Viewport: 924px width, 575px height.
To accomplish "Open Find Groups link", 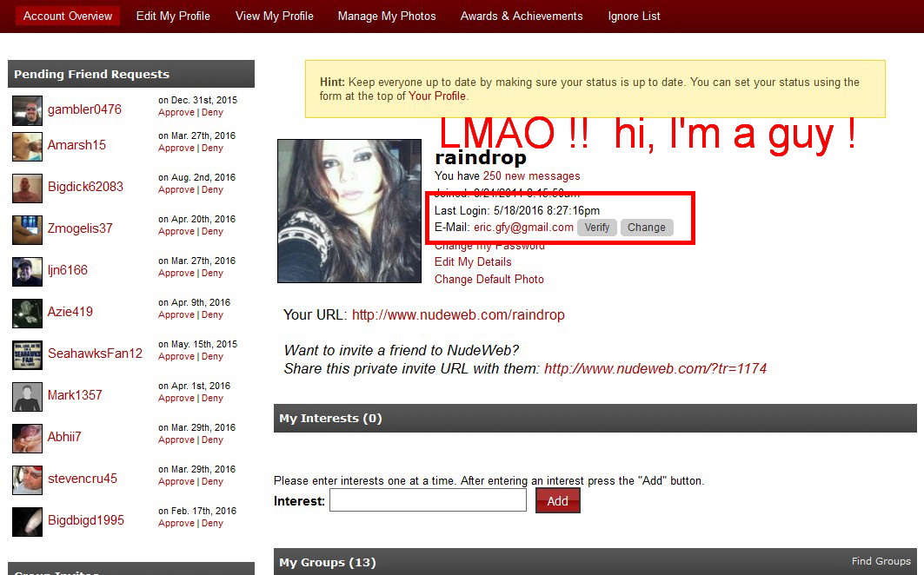I will 881,561.
